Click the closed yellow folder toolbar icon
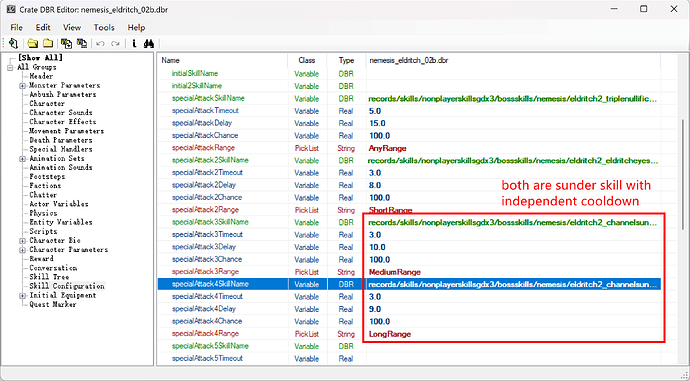This screenshot has width=690, height=381. [48, 44]
